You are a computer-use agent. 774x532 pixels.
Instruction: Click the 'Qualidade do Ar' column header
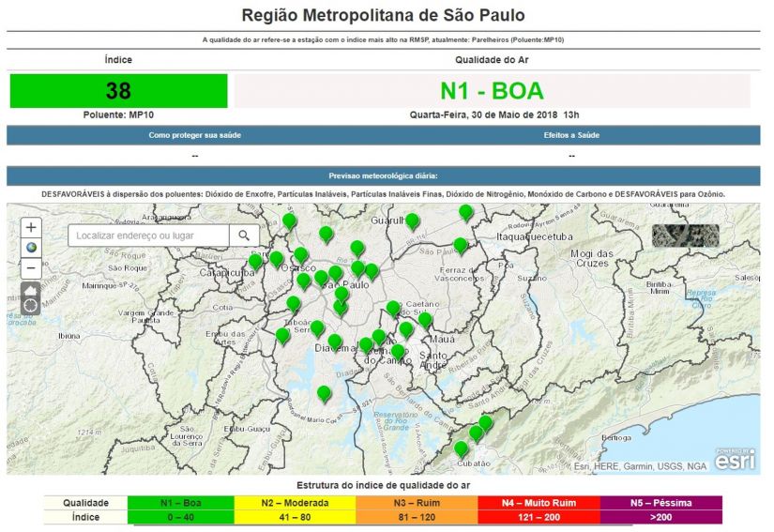pos(492,60)
